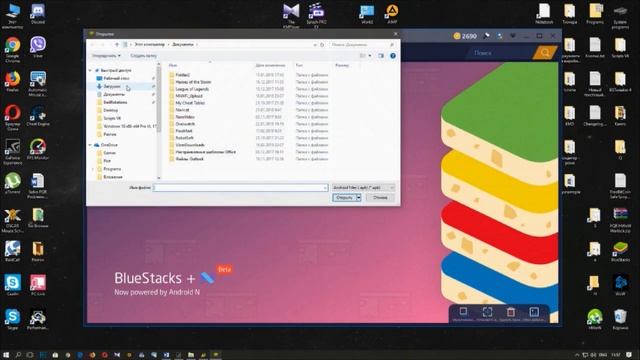Select Overwatch folder in file list
The image size is (640, 360).
185,124
